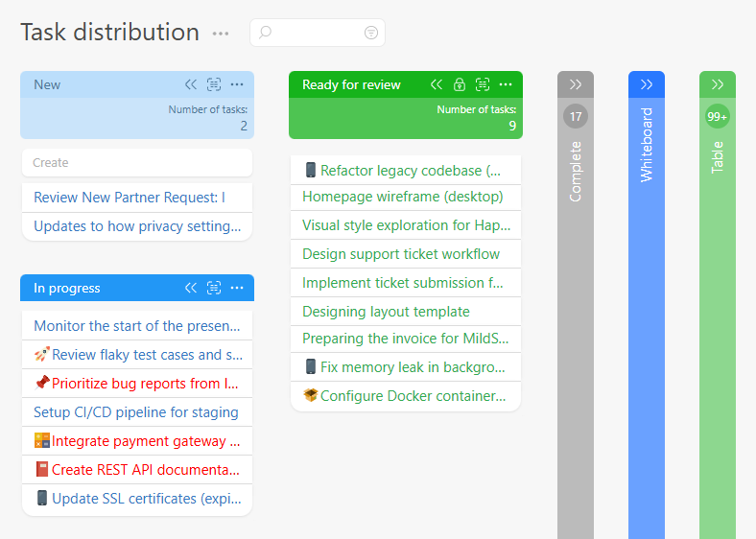Open Ready for review column options menu
The height and width of the screenshot is (539, 756).
(506, 84)
